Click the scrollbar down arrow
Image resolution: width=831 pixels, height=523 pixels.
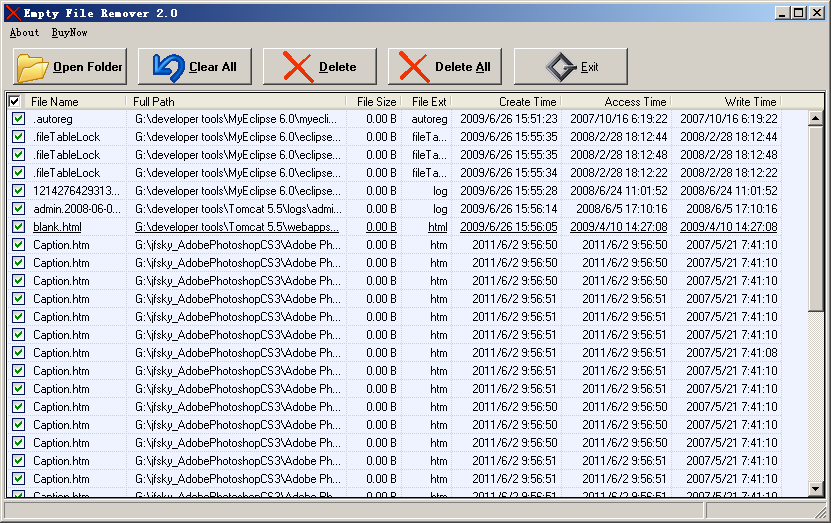coord(816,488)
